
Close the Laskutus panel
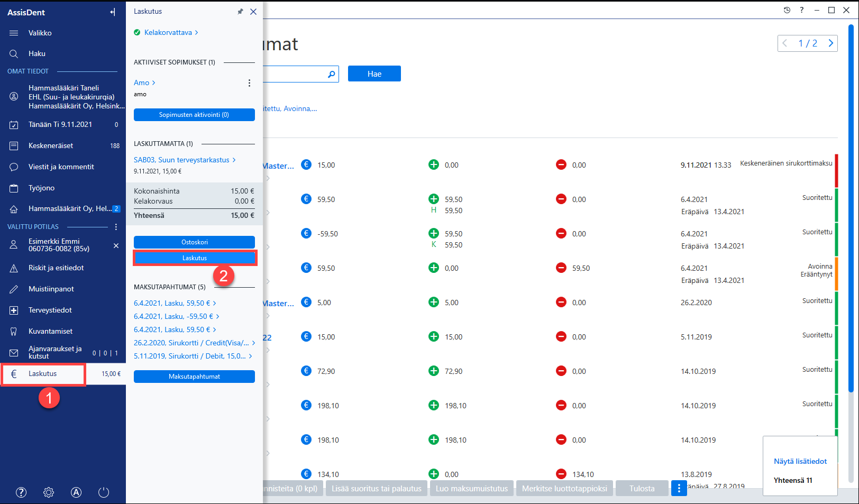tap(253, 12)
